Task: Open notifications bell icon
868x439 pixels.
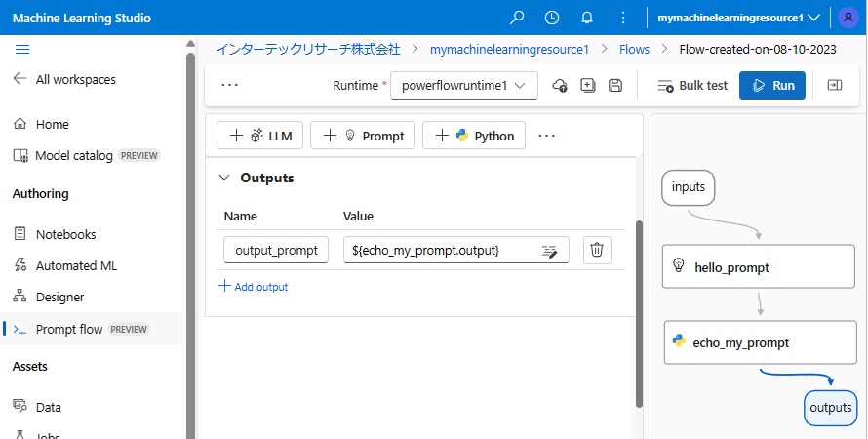Action: click(587, 18)
